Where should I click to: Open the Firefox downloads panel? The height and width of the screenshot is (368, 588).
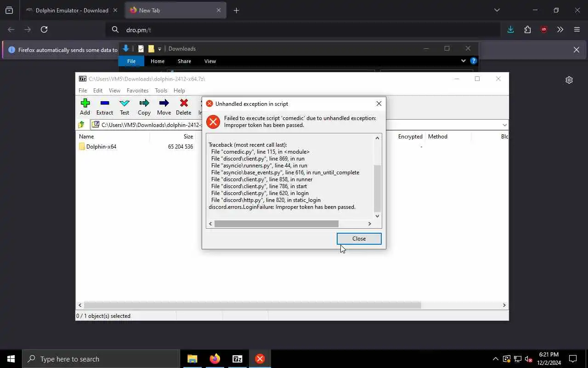coord(510,29)
